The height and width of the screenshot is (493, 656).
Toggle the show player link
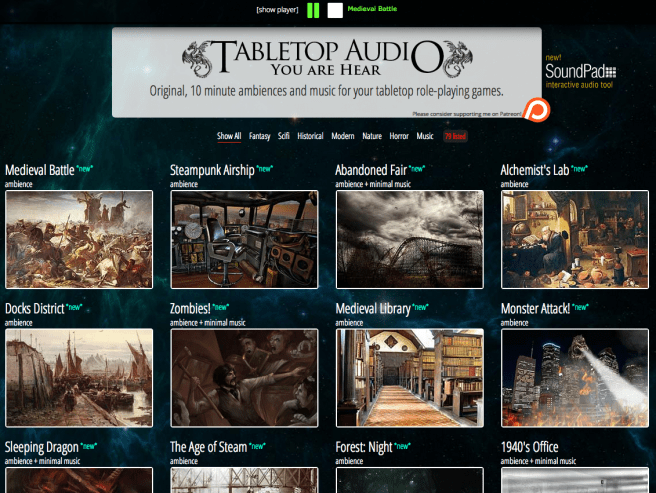[x=278, y=10]
